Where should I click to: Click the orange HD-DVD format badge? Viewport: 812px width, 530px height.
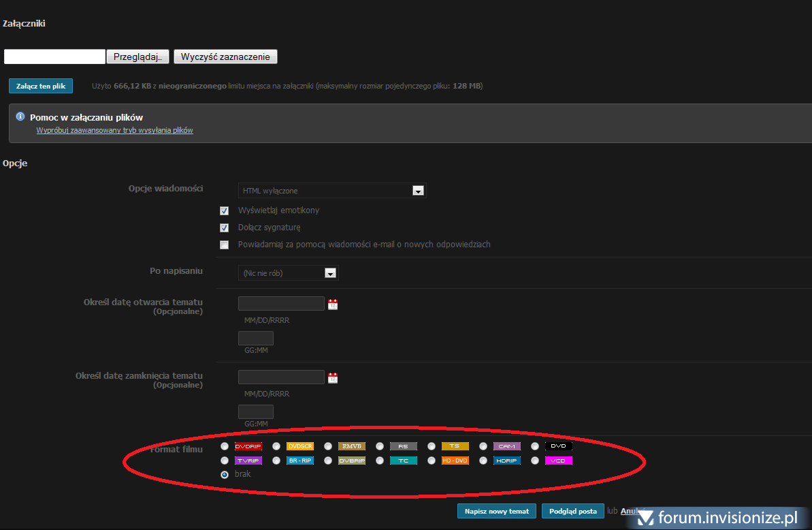(455, 461)
